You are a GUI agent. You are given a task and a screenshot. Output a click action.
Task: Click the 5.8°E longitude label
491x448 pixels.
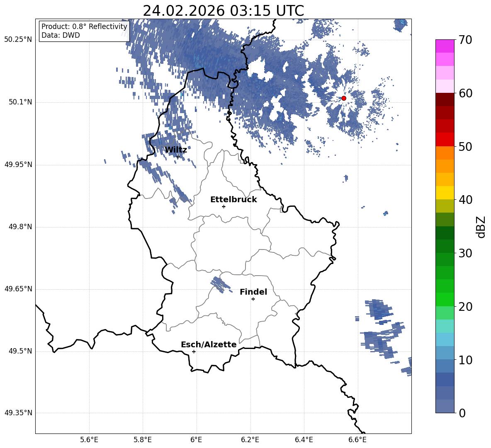(143, 440)
